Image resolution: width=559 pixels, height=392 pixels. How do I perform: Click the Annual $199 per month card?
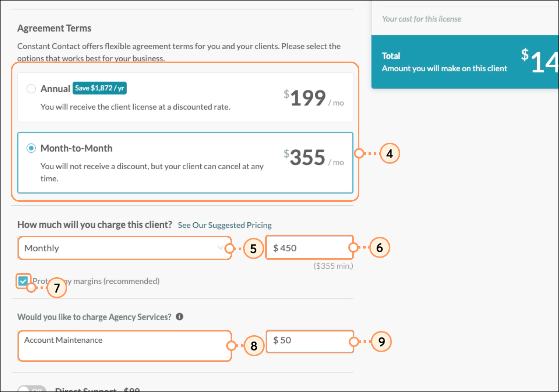click(185, 97)
